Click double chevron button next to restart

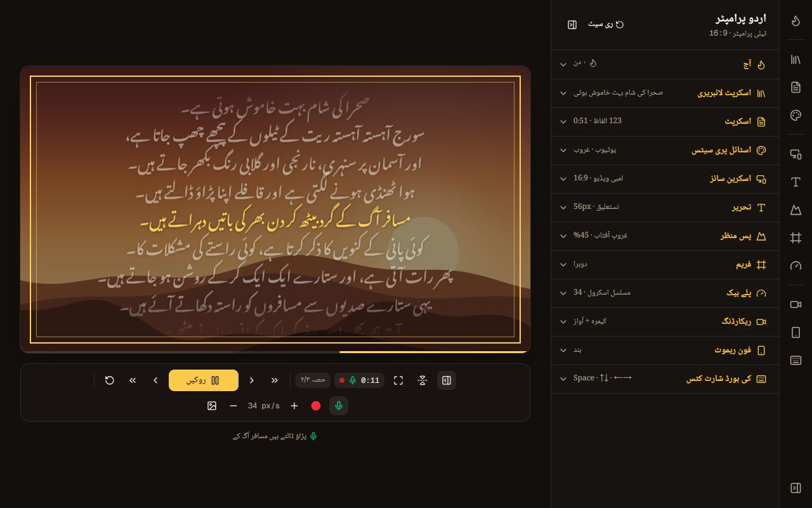(x=133, y=380)
